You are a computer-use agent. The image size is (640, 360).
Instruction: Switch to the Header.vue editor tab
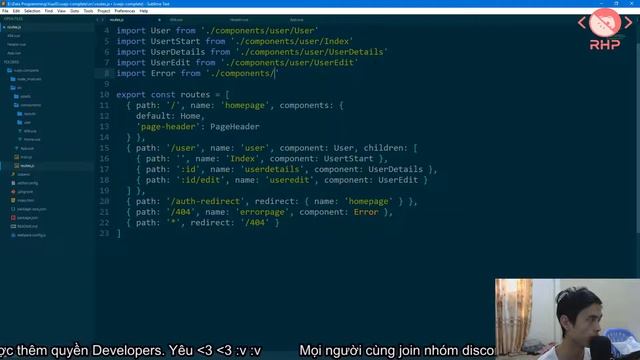click(x=239, y=20)
